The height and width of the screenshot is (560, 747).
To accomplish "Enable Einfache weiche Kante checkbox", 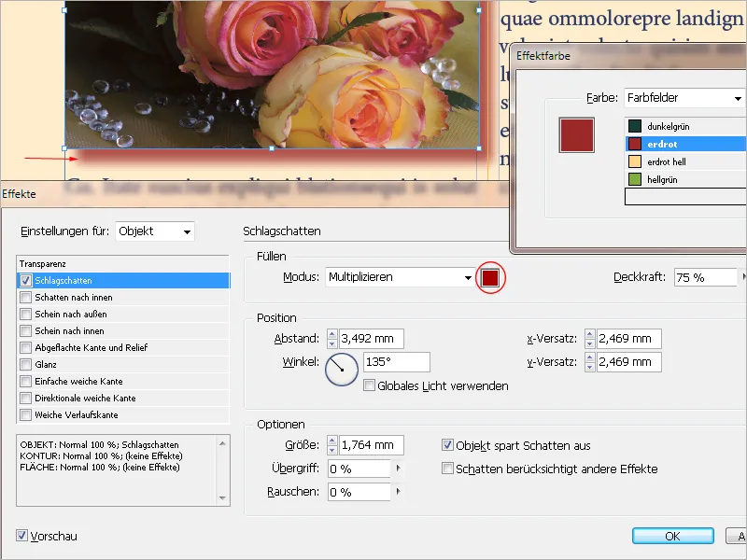I will (x=26, y=382).
